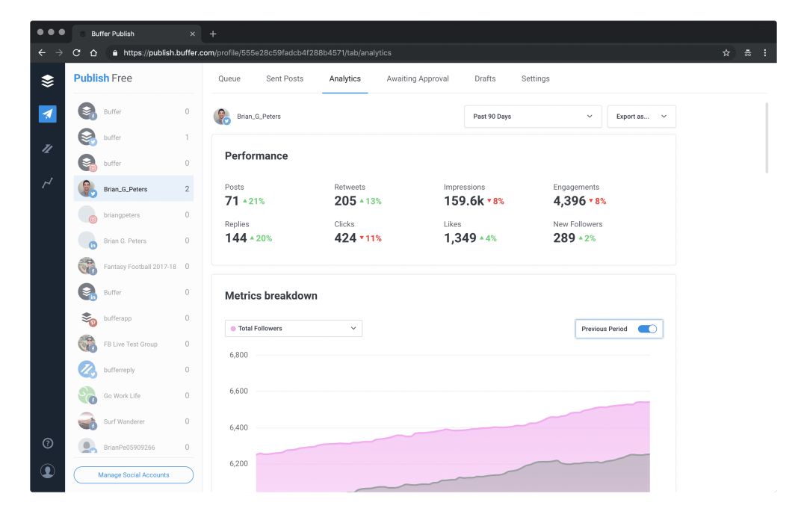
Task: Go to the Sent Posts tab
Action: click(x=285, y=78)
